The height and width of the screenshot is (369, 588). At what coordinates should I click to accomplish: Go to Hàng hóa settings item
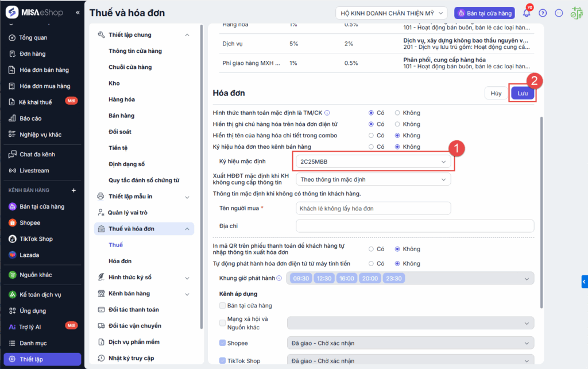(x=122, y=99)
